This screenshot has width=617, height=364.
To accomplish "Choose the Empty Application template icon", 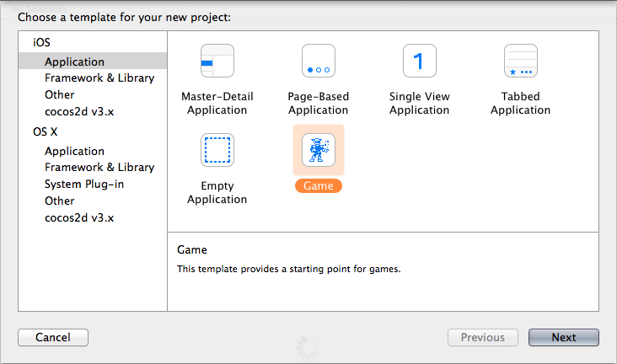I will pos(217,150).
